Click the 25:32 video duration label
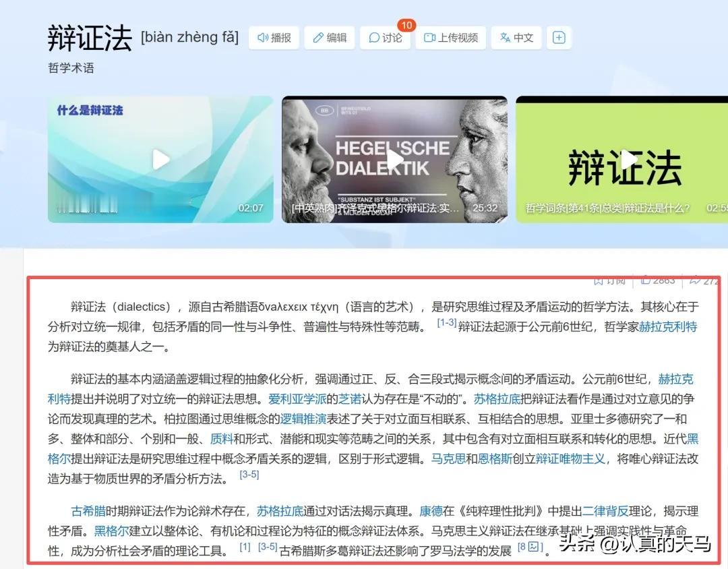 [485, 208]
